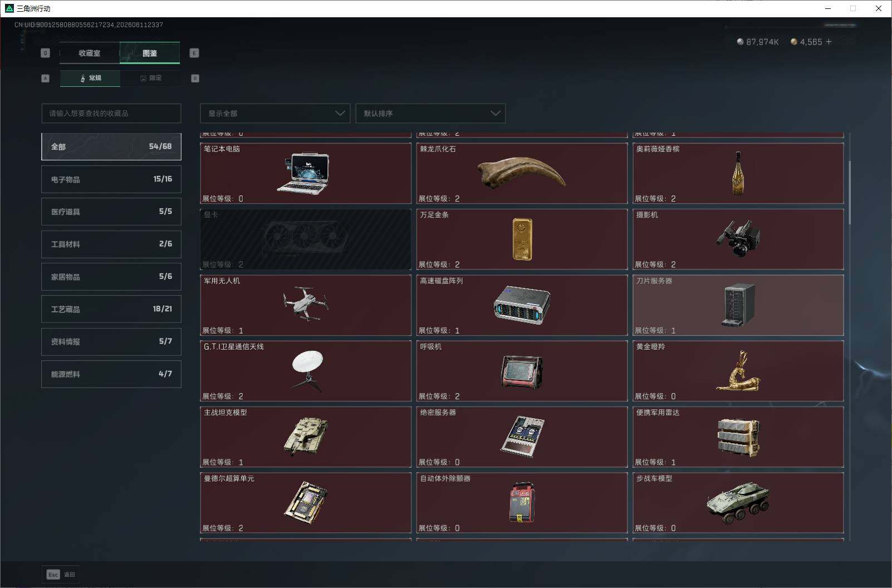This screenshot has width=892, height=588.
Task: Open the 默认排序 sort dropdown
Action: (x=430, y=113)
